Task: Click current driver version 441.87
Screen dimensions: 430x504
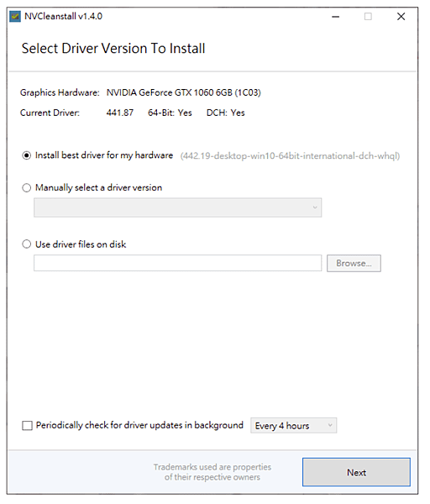Action: (120, 113)
